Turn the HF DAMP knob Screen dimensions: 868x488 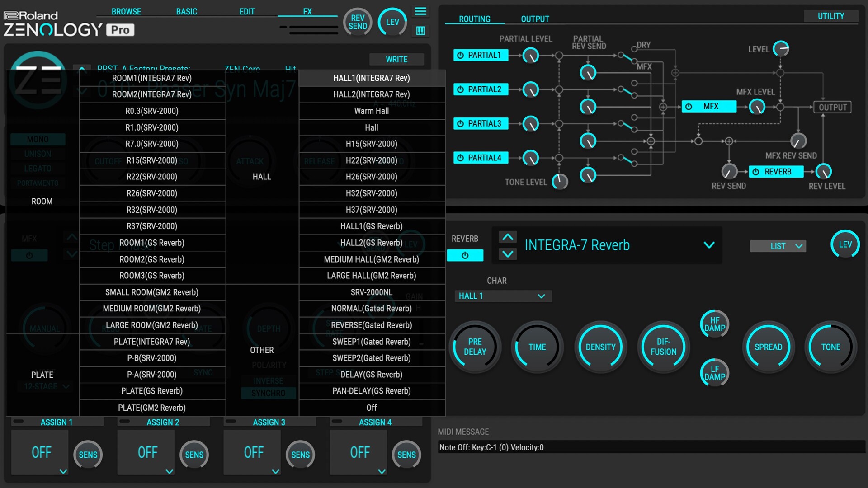coord(714,324)
